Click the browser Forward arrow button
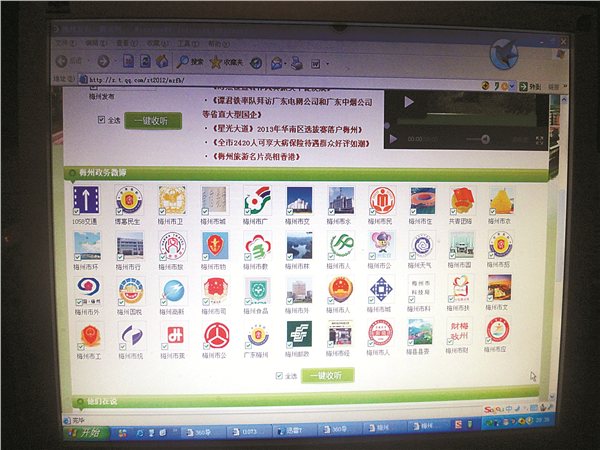Image resolution: width=600 pixels, height=450 pixels. (x=103, y=61)
